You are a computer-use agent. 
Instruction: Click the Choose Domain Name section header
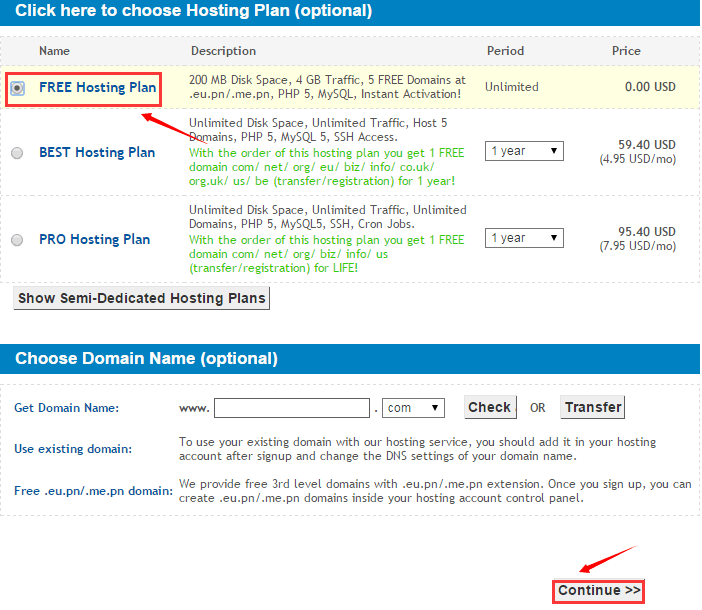click(147, 358)
